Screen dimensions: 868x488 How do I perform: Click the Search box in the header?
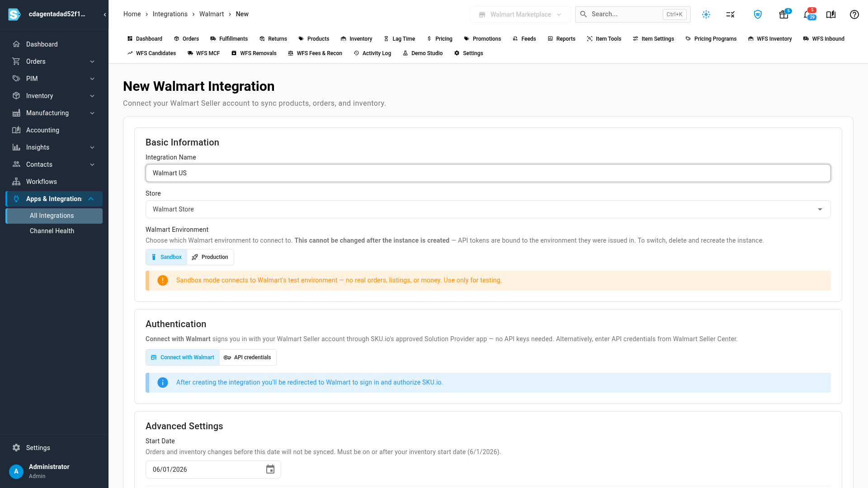click(x=632, y=14)
